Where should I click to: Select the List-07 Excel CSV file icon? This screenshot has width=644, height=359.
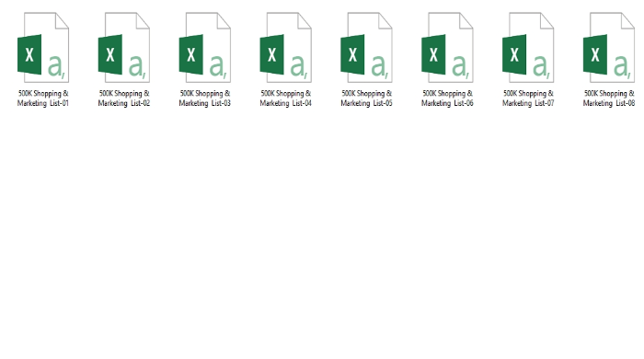click(528, 47)
